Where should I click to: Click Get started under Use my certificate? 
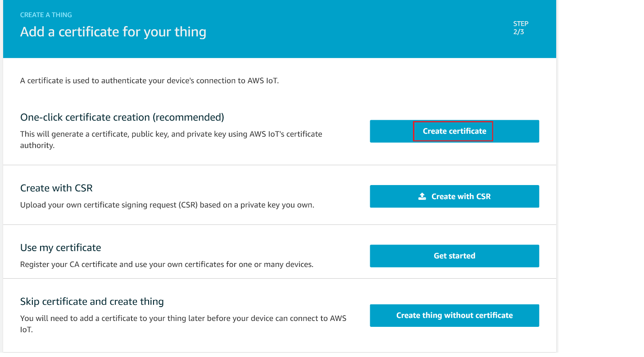(x=454, y=256)
